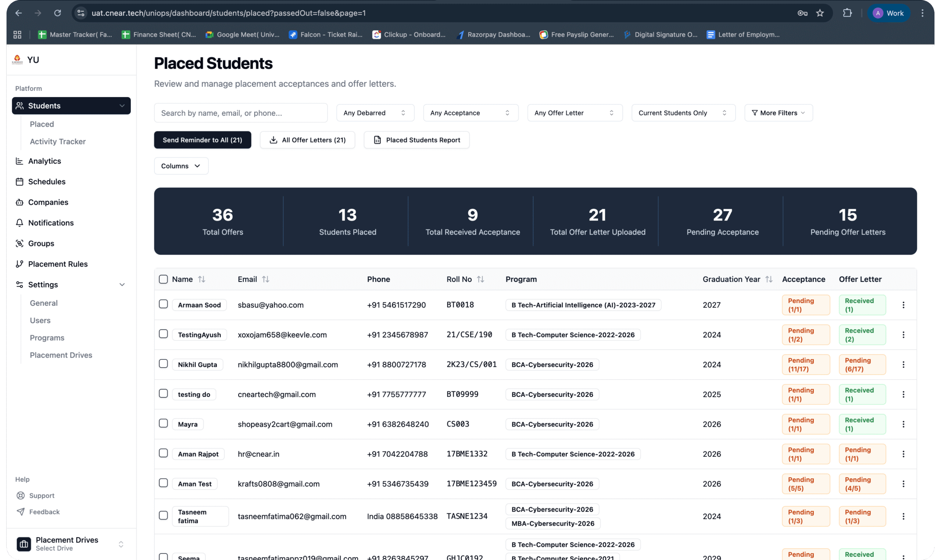Click the sort icon next to Graduation Year

point(769,279)
